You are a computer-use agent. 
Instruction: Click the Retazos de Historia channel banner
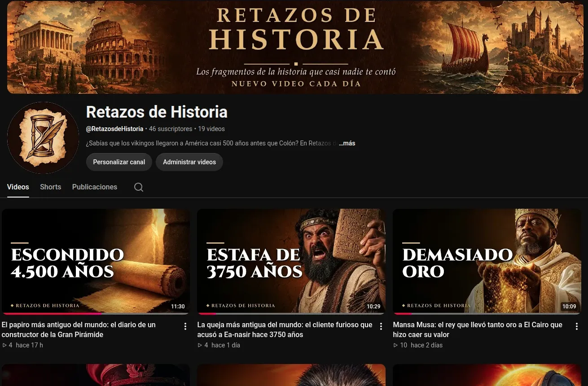click(x=295, y=47)
